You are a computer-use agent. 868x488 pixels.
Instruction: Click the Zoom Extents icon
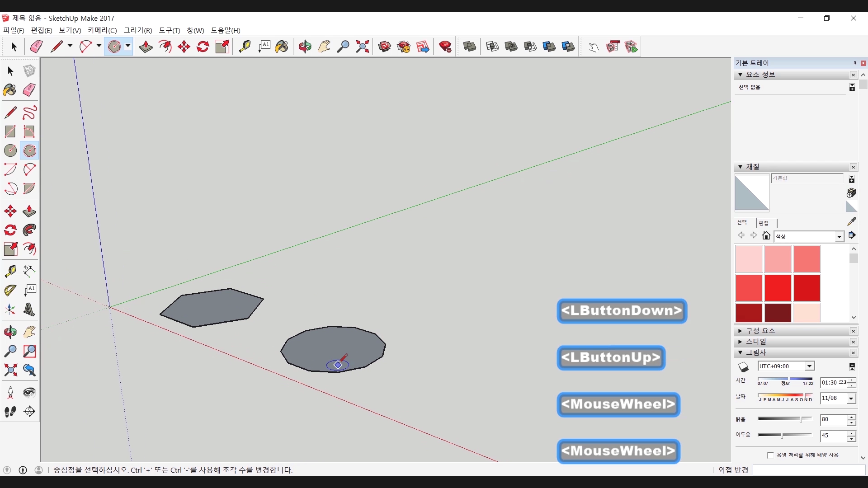point(362,47)
